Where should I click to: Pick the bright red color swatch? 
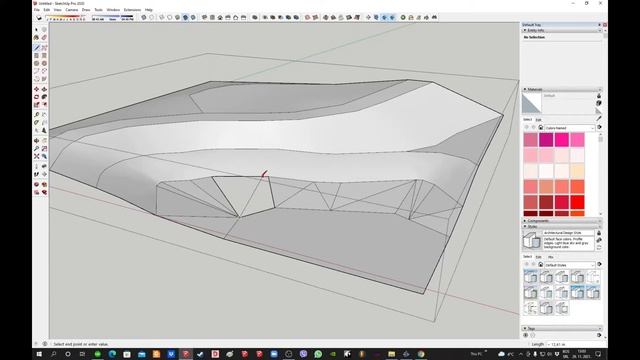click(577, 202)
